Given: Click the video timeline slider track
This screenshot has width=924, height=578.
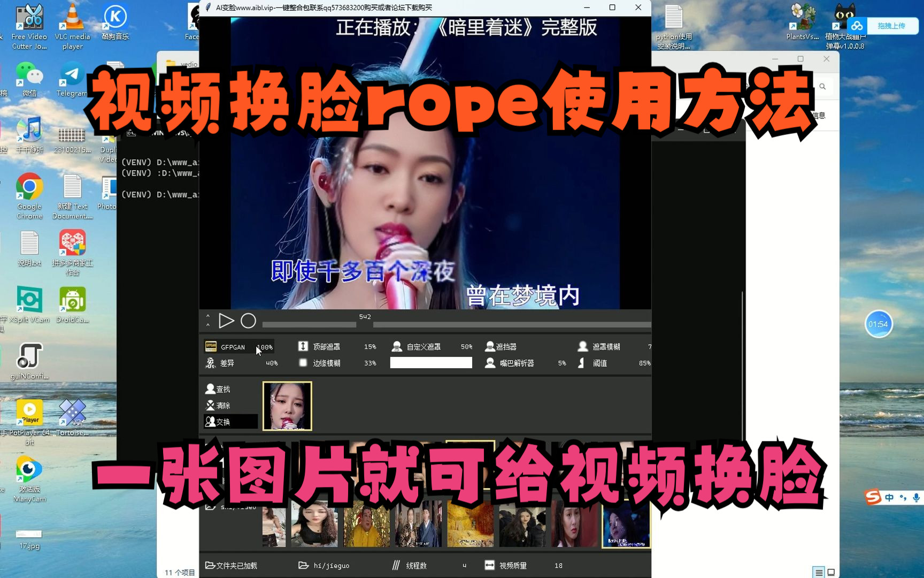Looking at the screenshot, I should pyautogui.click(x=456, y=324).
